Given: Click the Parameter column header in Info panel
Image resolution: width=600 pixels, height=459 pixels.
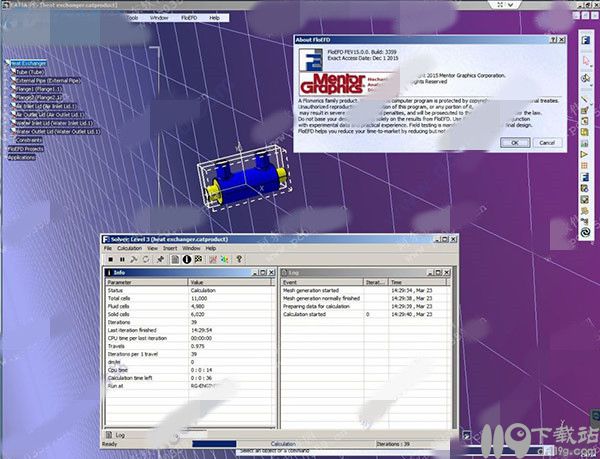Looking at the screenshot, I should click(x=147, y=282).
